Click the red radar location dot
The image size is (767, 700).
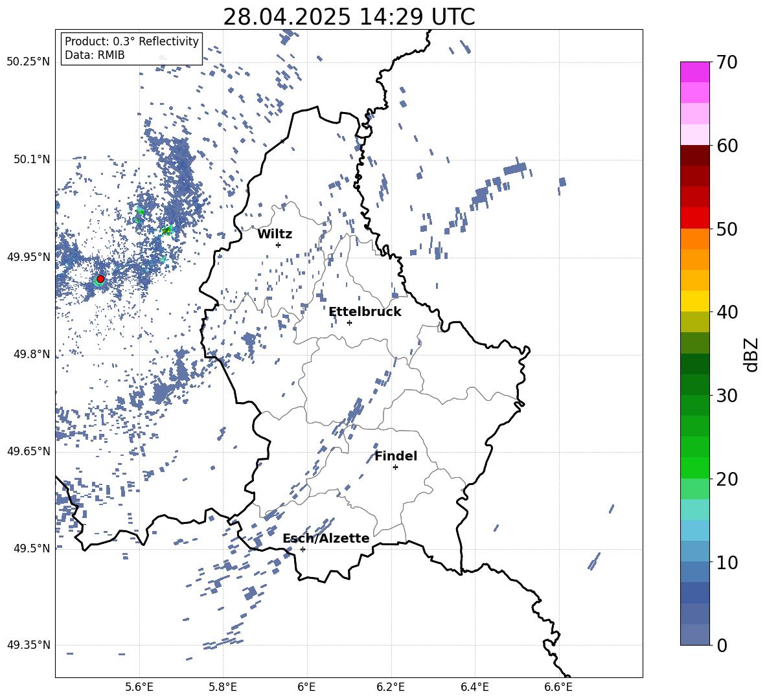pyautogui.click(x=100, y=278)
